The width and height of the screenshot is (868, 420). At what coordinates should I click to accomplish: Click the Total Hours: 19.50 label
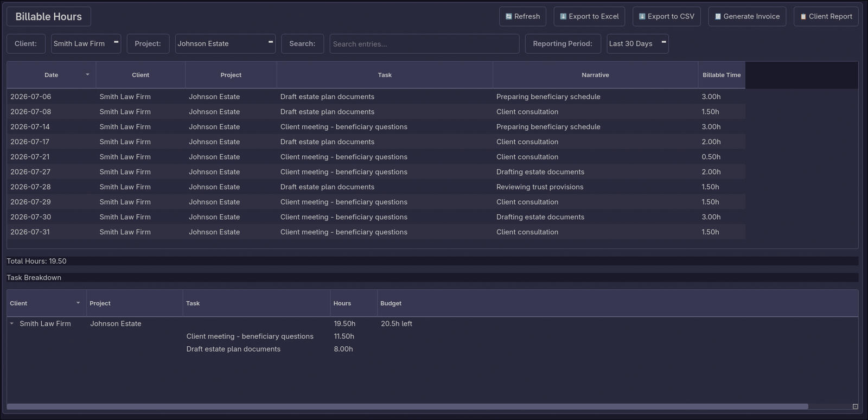(x=36, y=261)
